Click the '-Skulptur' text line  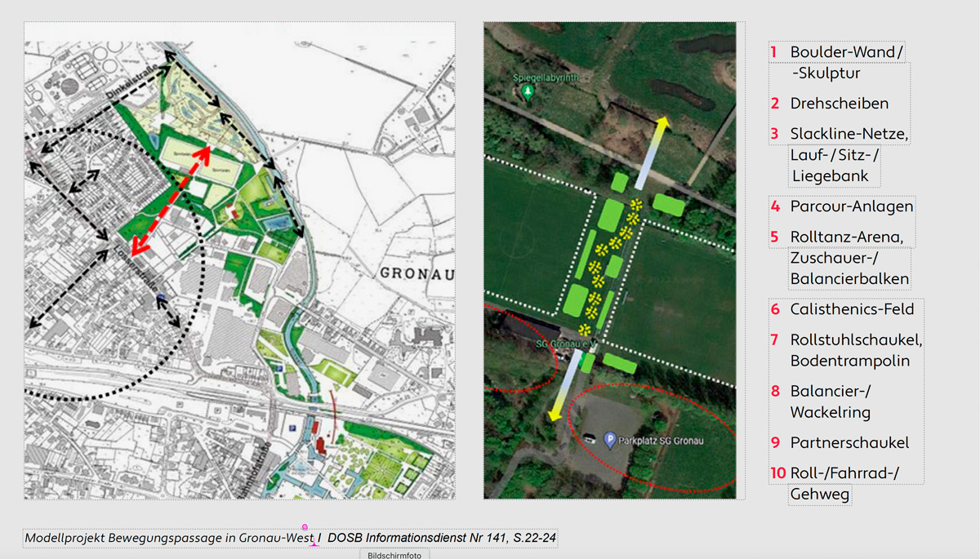pyautogui.click(x=826, y=73)
